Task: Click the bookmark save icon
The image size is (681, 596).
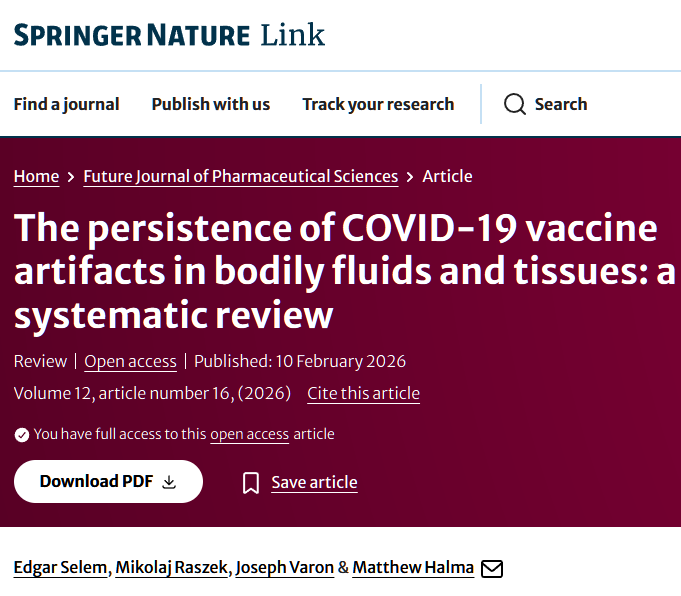Action: [x=251, y=483]
